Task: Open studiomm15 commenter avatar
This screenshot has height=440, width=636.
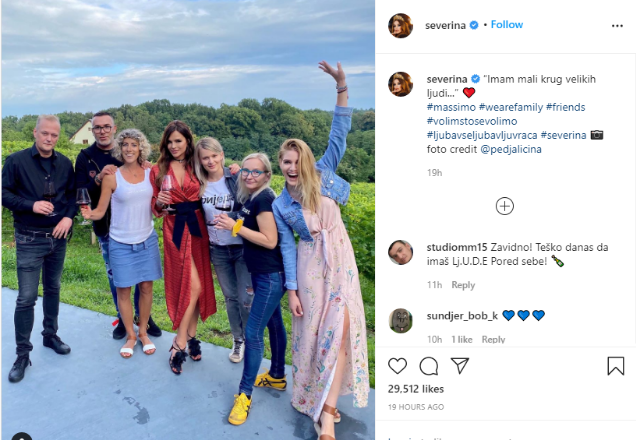Action: coord(400,252)
